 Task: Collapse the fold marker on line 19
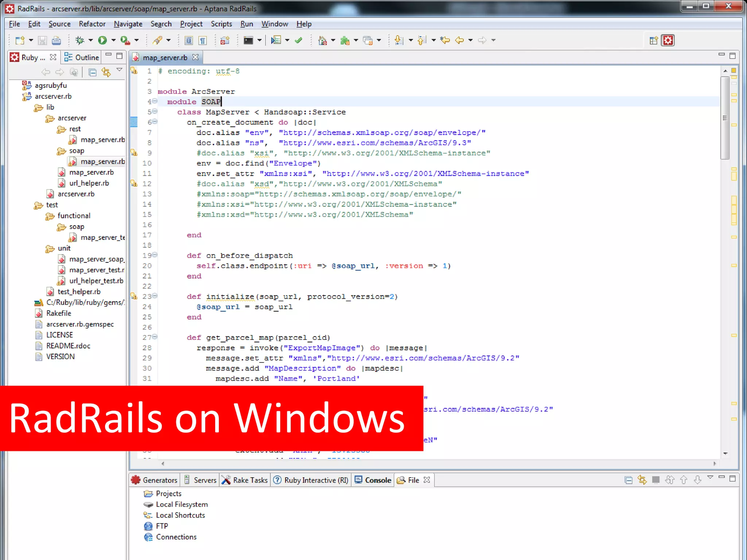pyautogui.click(x=155, y=255)
